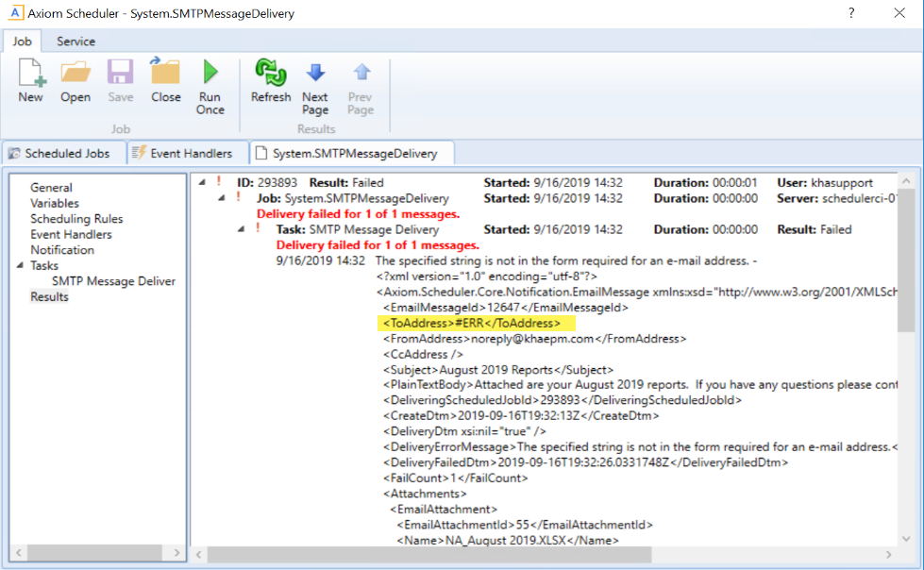Screen dimensions: 924x570
Task: Click the left tree scroll left arrow
Action: [19, 552]
